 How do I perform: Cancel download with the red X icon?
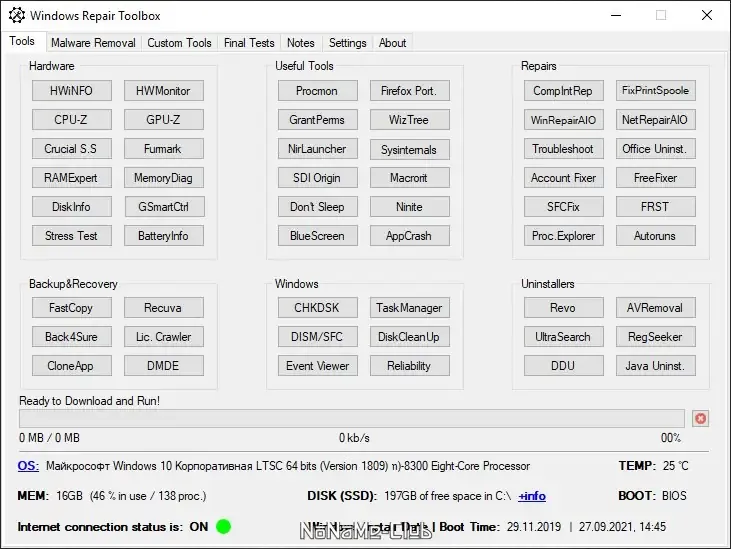coord(700,419)
